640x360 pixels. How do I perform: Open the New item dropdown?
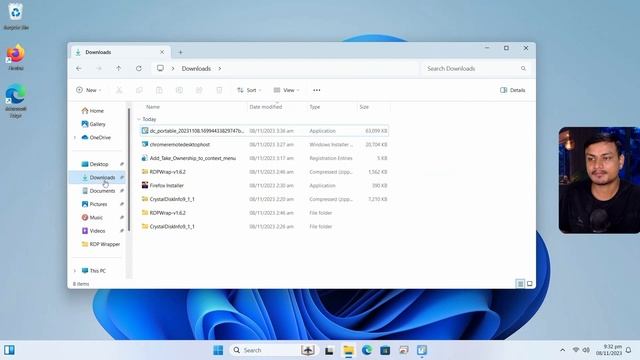[x=89, y=90]
